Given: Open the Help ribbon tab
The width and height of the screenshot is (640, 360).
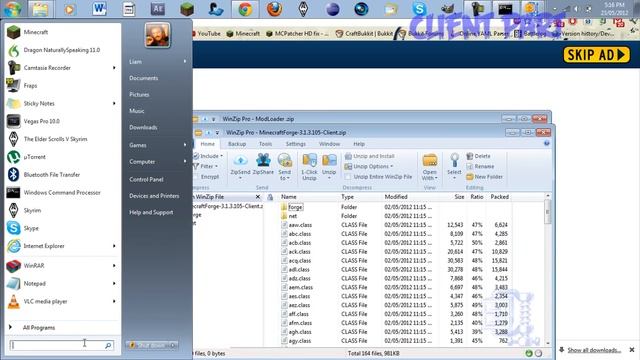Looking at the screenshot, I should [359, 144].
